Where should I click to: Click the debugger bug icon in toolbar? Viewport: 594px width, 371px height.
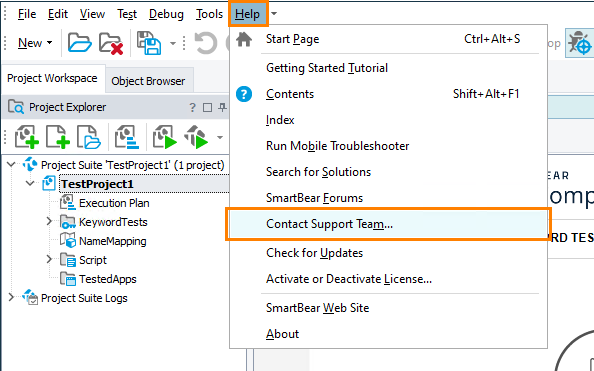click(580, 43)
